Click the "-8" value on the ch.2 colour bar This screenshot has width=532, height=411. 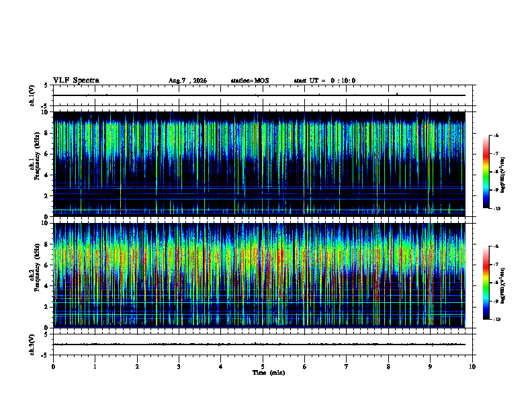tap(496, 283)
